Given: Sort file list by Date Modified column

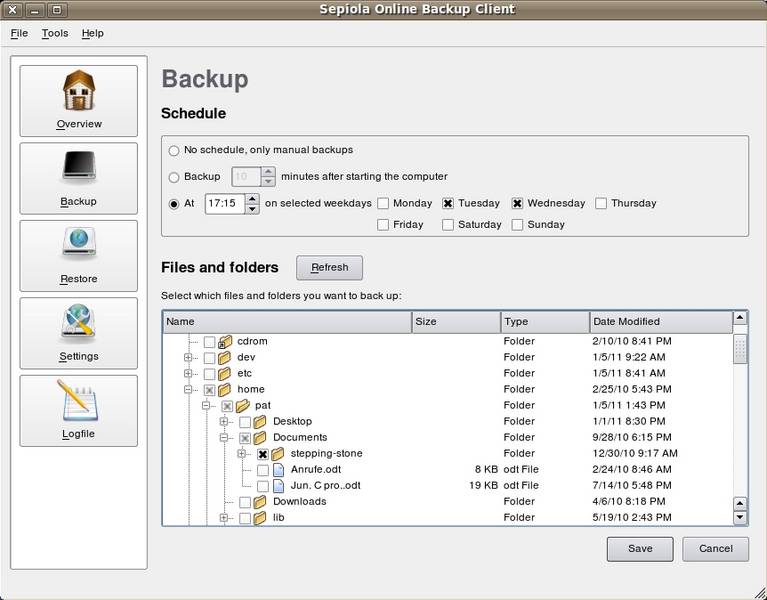Looking at the screenshot, I should (x=661, y=322).
